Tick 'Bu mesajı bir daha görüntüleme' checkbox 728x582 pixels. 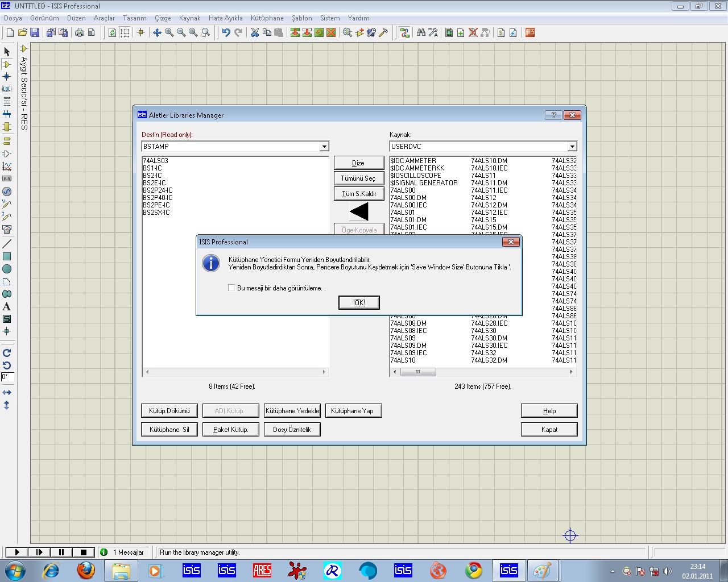pyautogui.click(x=231, y=288)
